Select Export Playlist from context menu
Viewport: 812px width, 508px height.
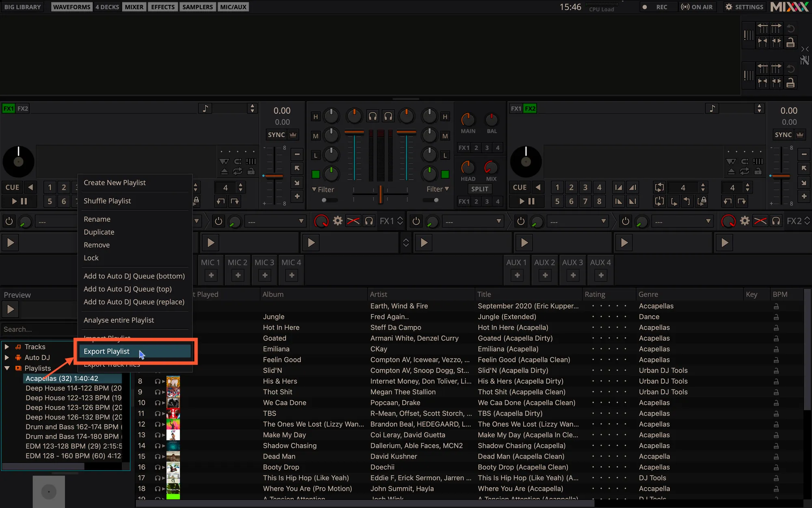click(x=106, y=351)
